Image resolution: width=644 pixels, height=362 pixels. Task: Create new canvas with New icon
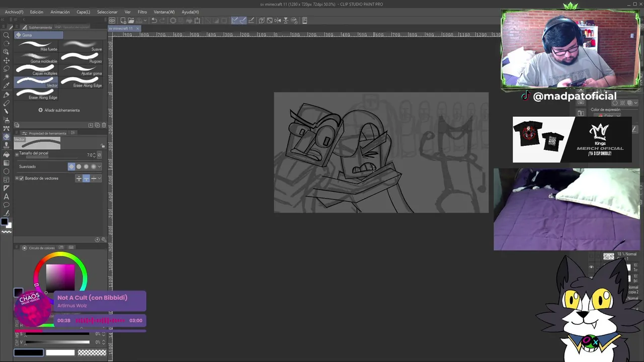(x=123, y=21)
